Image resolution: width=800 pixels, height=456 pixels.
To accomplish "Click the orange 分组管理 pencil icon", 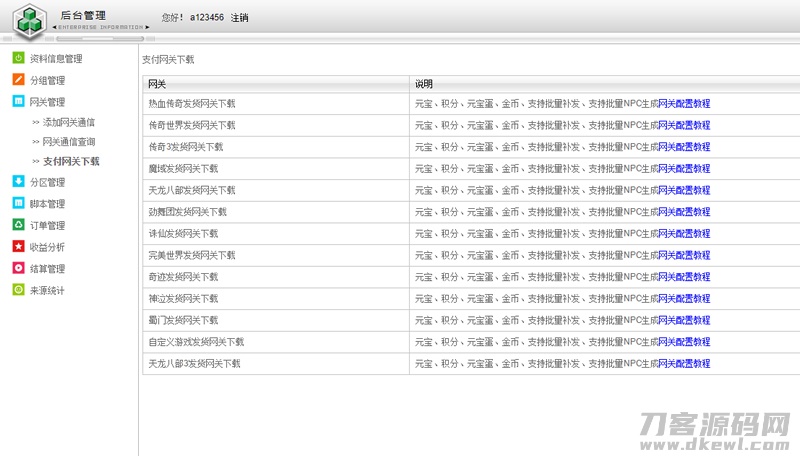I will tap(18, 80).
